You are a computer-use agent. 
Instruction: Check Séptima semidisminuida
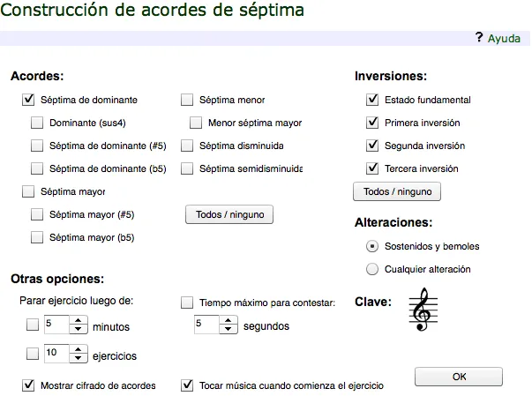tap(187, 168)
